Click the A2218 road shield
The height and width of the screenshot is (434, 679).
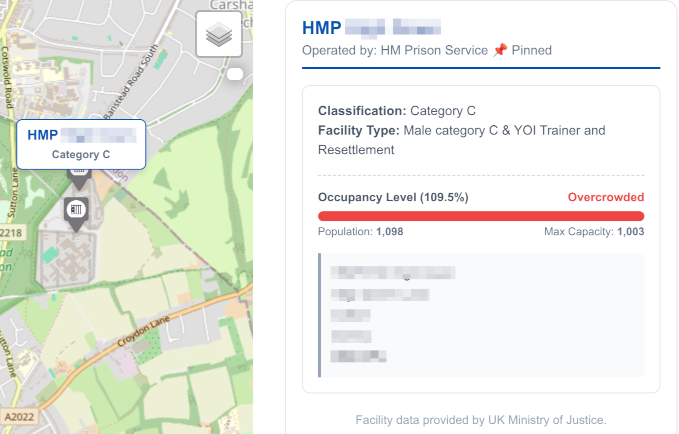[10, 232]
